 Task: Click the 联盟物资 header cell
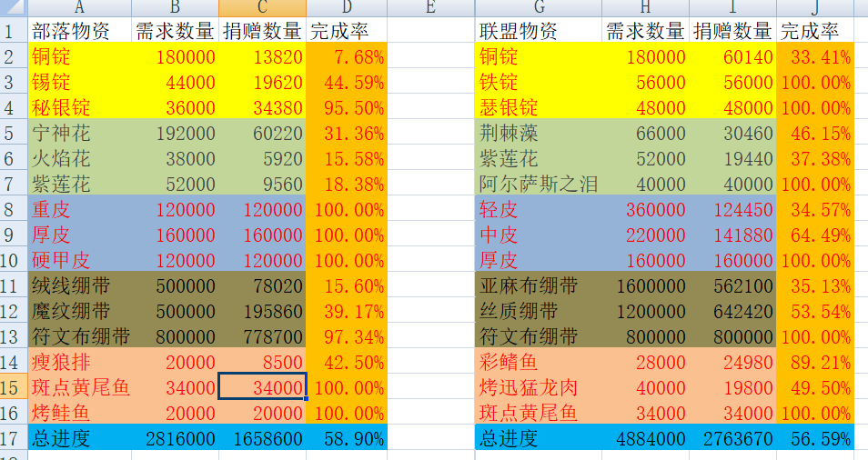click(x=538, y=31)
